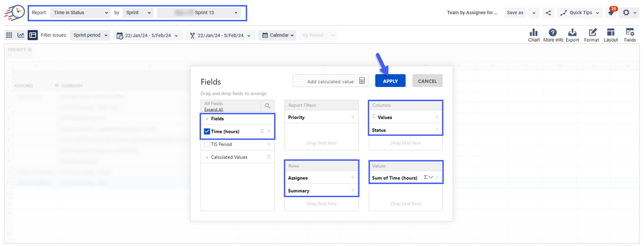This screenshot has width=644, height=246.
Task: Select the Summary field in Rows
Action: tap(322, 191)
